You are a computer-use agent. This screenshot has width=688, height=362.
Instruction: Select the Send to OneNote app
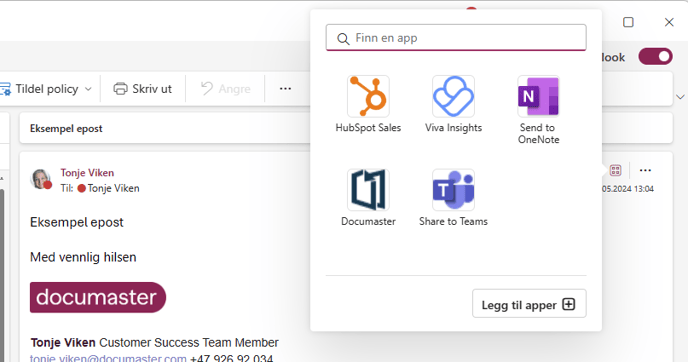tap(538, 110)
